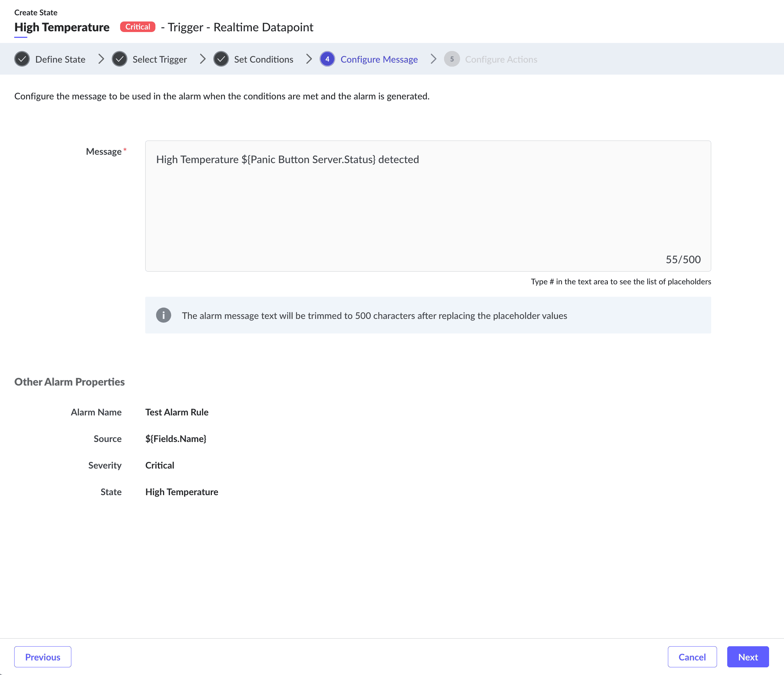Image resolution: width=784 pixels, height=675 pixels.
Task: Click the Critical severity badge
Action: click(x=138, y=27)
